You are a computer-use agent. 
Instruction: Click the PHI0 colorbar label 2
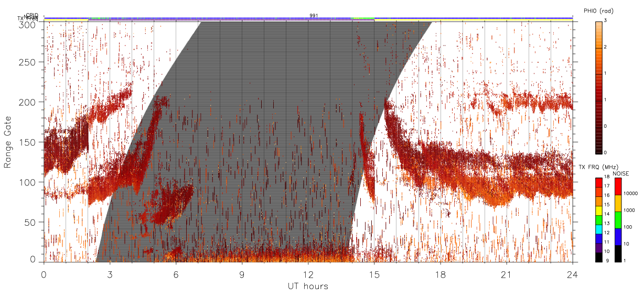click(606, 48)
